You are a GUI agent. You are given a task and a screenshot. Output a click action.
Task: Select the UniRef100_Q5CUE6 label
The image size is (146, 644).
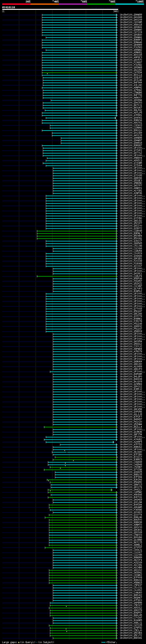tap(131, 633)
